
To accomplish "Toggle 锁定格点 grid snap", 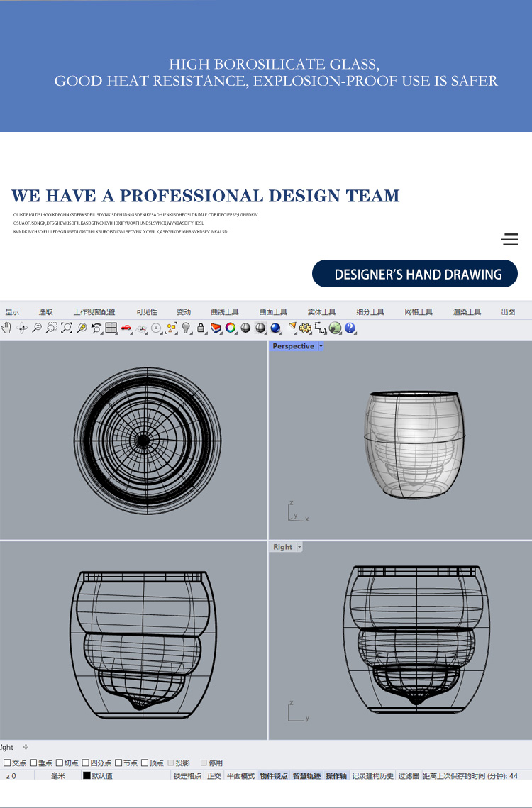I will 188,775.
